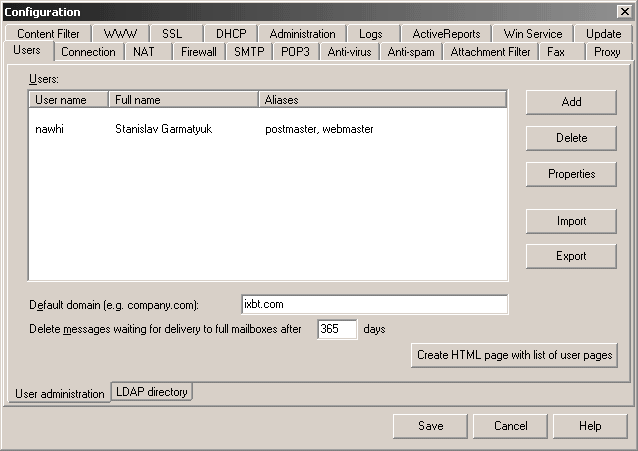Image resolution: width=638 pixels, height=451 pixels.
Task: Go to the SMTP tab
Action: tap(249, 52)
